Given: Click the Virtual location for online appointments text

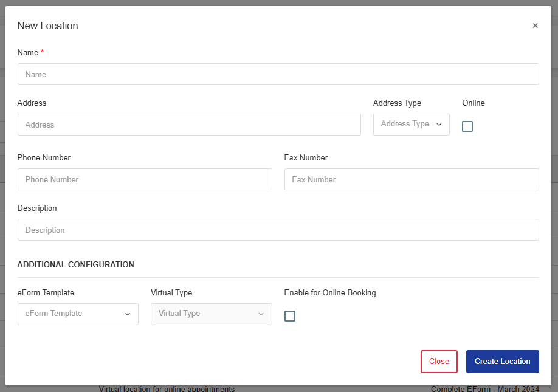Looking at the screenshot, I should click(x=167, y=389).
